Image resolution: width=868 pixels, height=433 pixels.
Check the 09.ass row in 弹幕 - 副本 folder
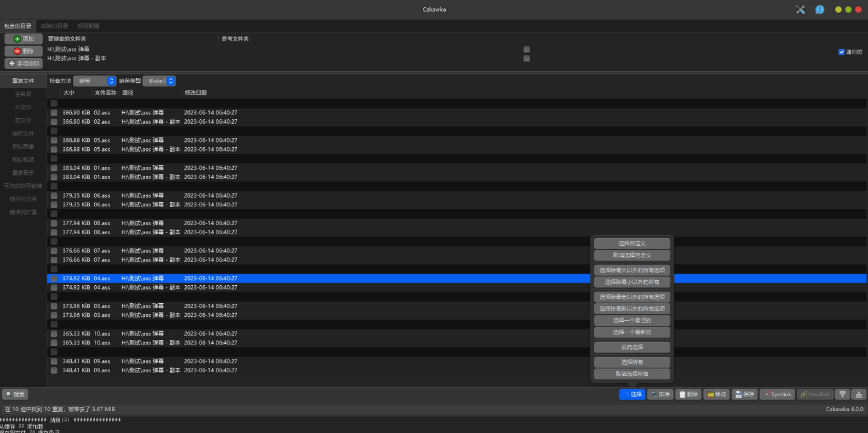[x=54, y=370]
